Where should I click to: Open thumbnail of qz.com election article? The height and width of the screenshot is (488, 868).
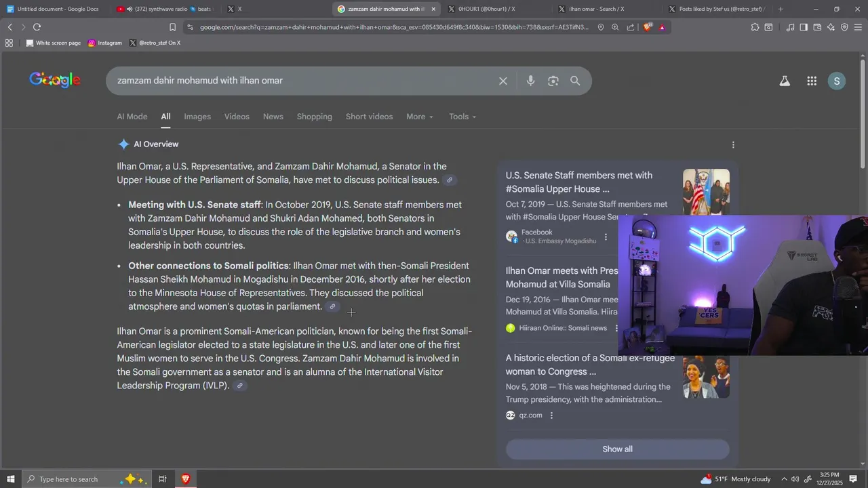pyautogui.click(x=706, y=375)
